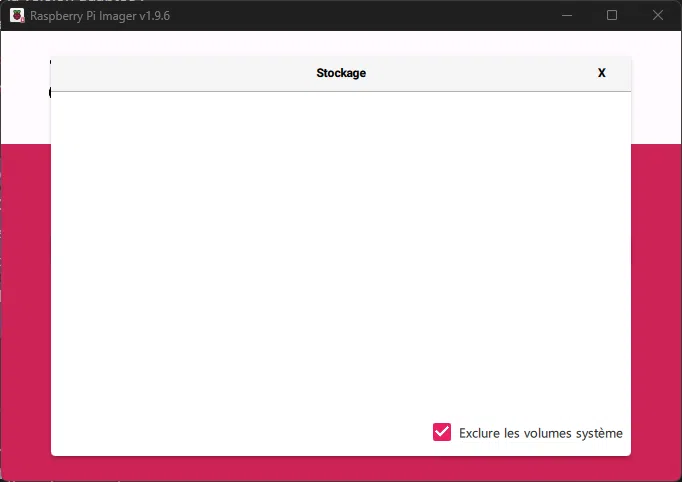682x482 pixels.
Task: Click the pink checkmark box at dialog bottom
Action: click(442, 432)
